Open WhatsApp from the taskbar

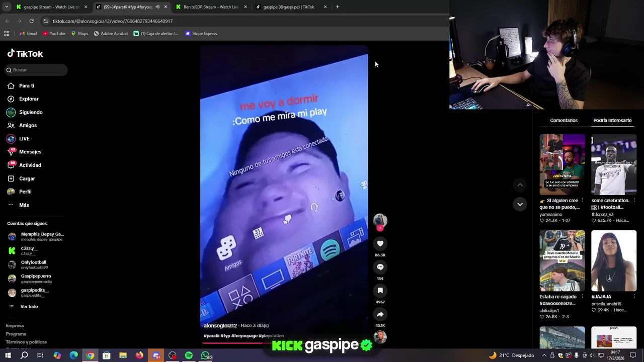(x=205, y=355)
